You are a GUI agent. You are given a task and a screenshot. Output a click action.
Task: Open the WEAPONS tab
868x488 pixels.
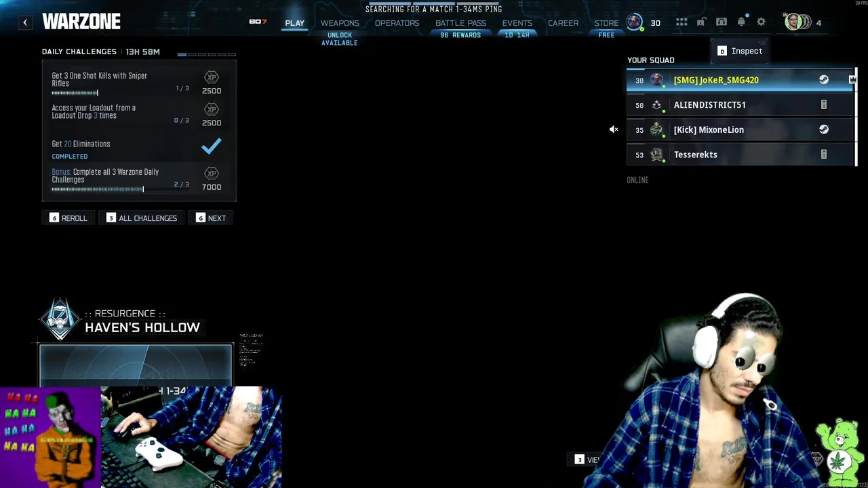(x=340, y=23)
